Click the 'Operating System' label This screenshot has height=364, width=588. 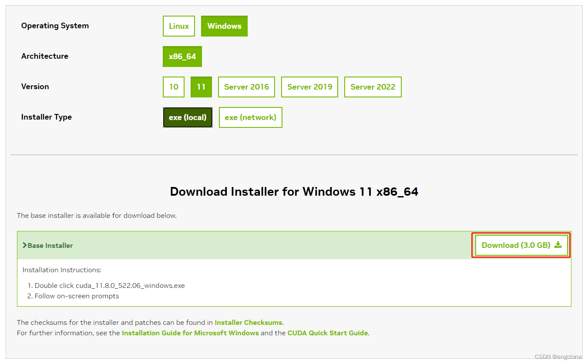pos(55,26)
